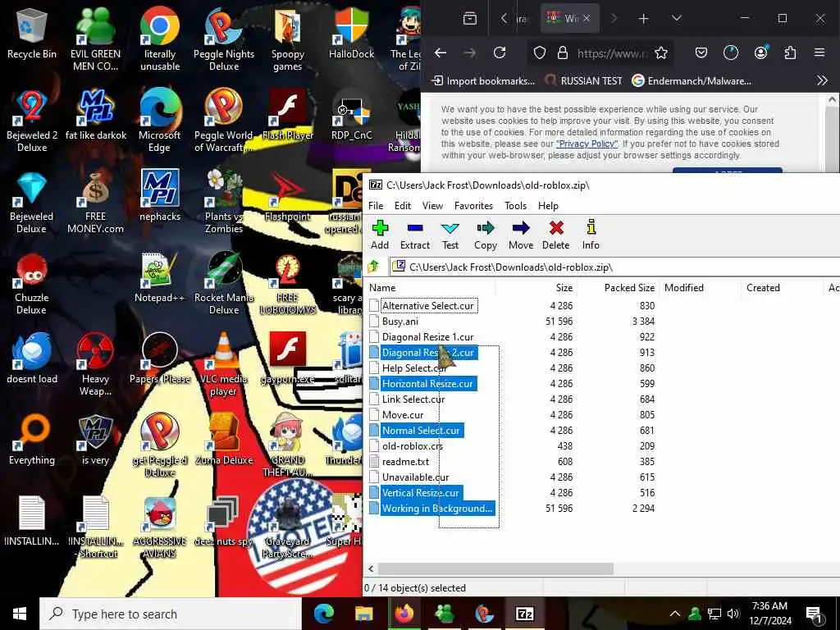Open the Favorites menu in 7-Zip
840x630 pixels.
tap(473, 206)
